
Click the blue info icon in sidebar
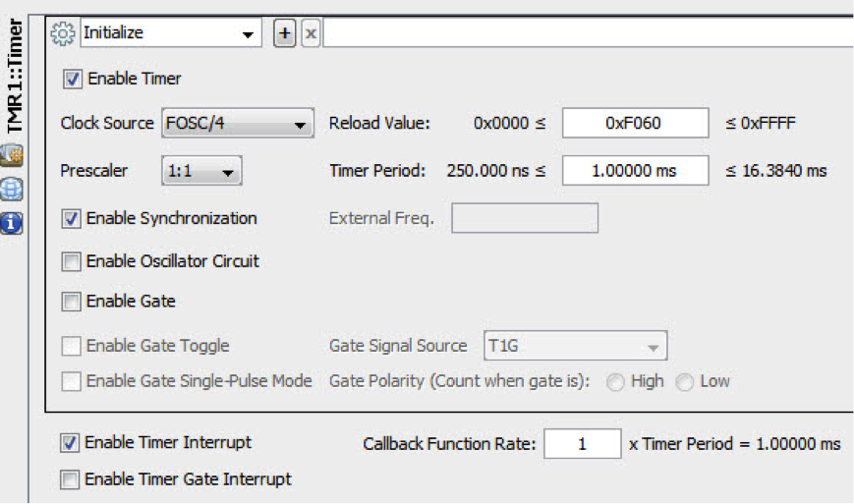pyautogui.click(x=14, y=223)
